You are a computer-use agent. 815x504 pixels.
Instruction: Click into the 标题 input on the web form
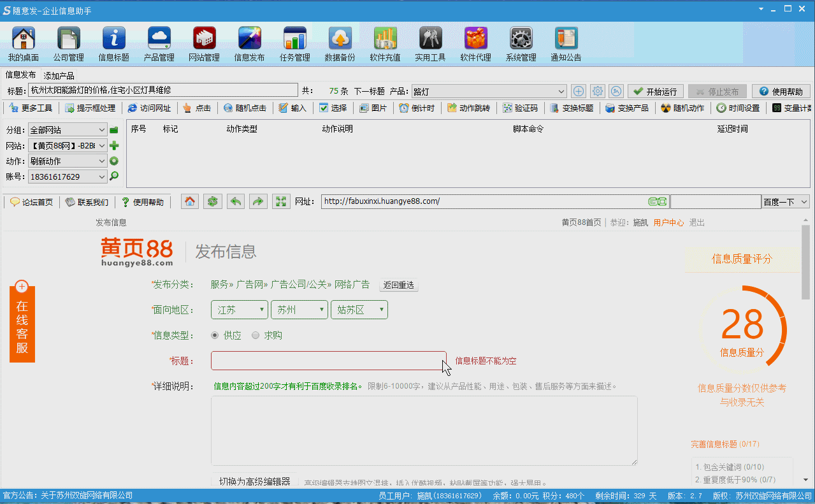(x=329, y=361)
